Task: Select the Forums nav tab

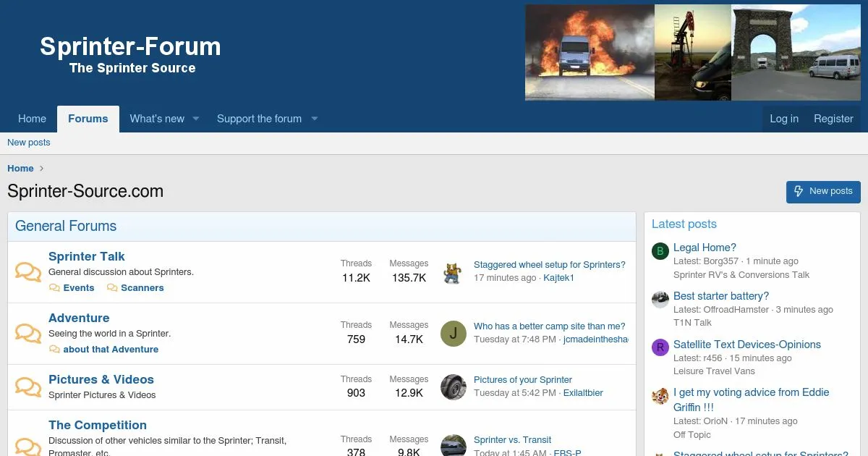Action: pyautogui.click(x=88, y=119)
